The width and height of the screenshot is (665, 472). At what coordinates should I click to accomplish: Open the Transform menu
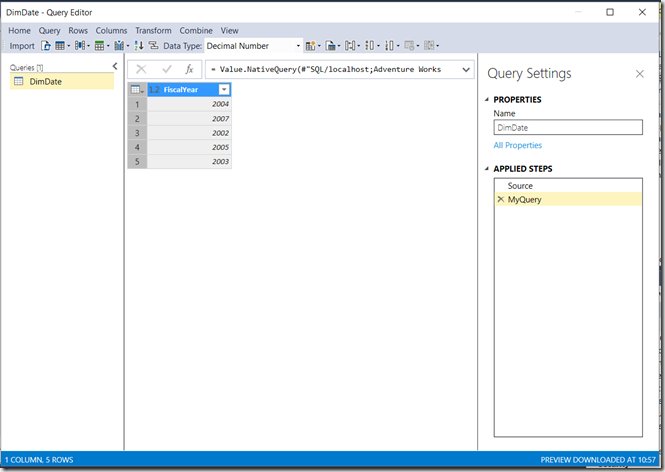coord(153,31)
